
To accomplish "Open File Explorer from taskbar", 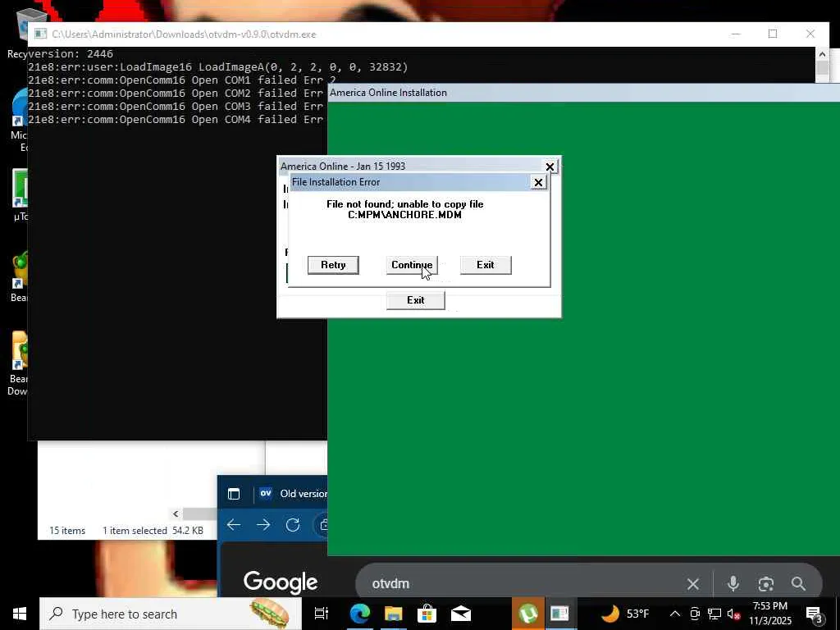I will [393, 614].
